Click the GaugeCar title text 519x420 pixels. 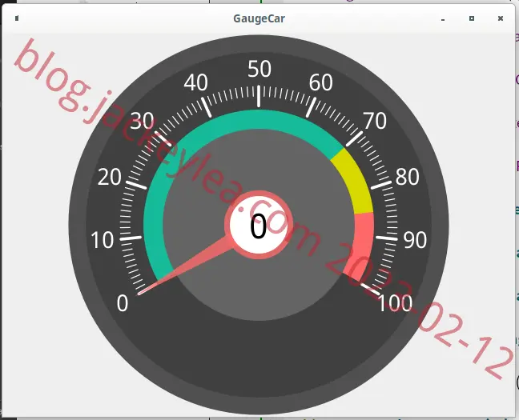click(x=259, y=18)
